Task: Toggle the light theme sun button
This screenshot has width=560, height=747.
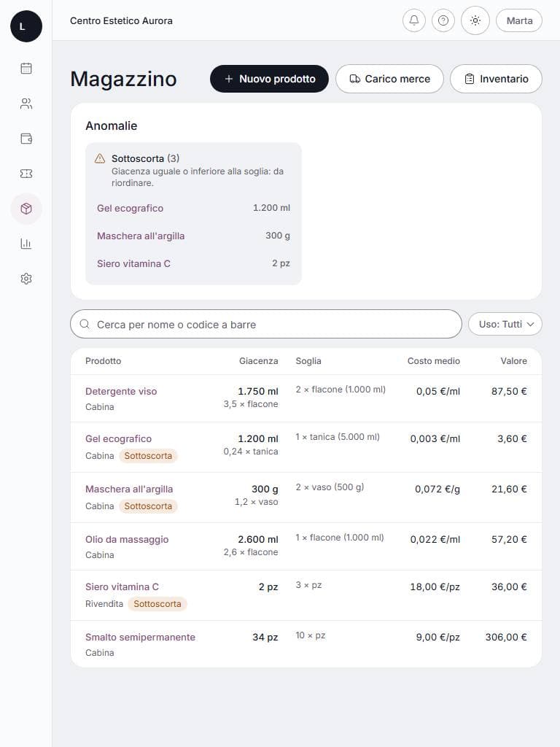Action: tap(475, 20)
